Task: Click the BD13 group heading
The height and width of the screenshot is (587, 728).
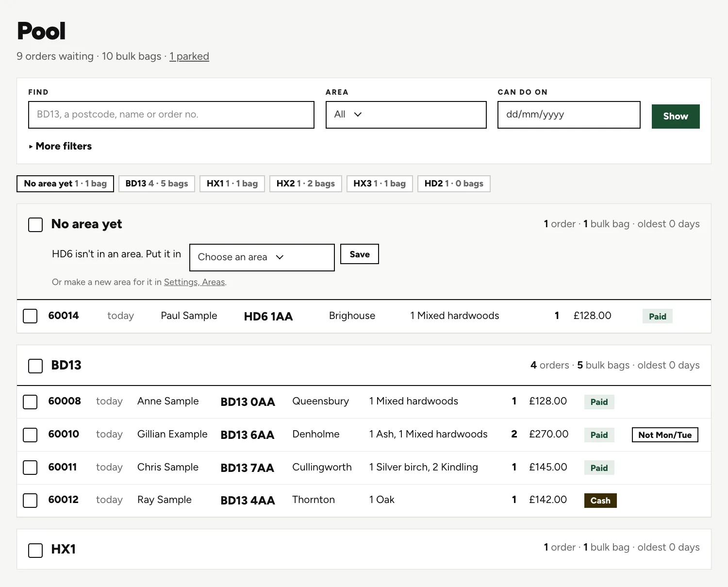Action: [x=66, y=365]
